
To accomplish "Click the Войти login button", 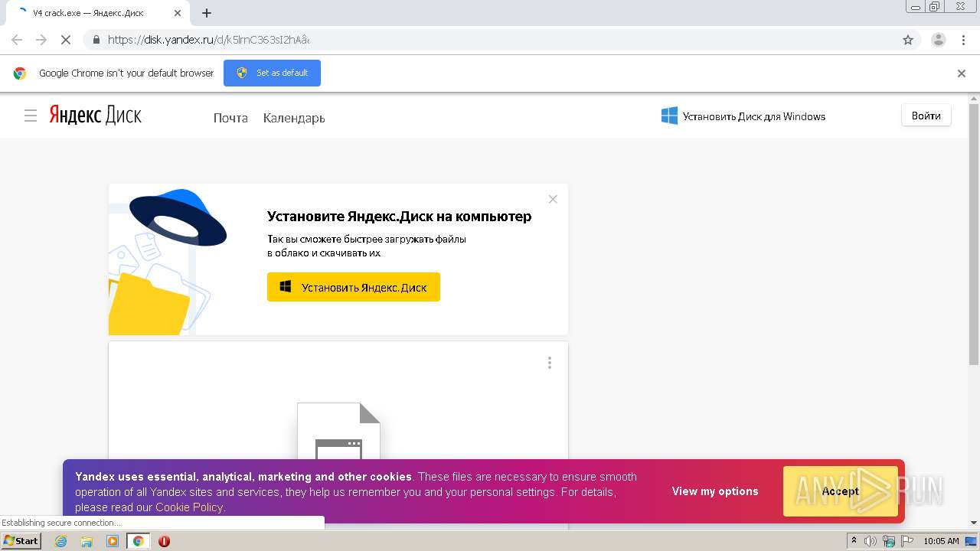I will pos(926,116).
